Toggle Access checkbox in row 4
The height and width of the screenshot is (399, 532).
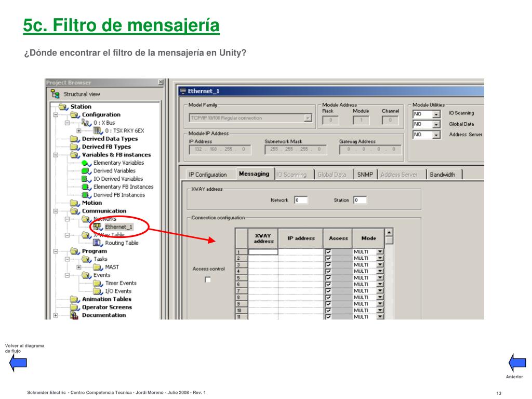click(x=328, y=271)
